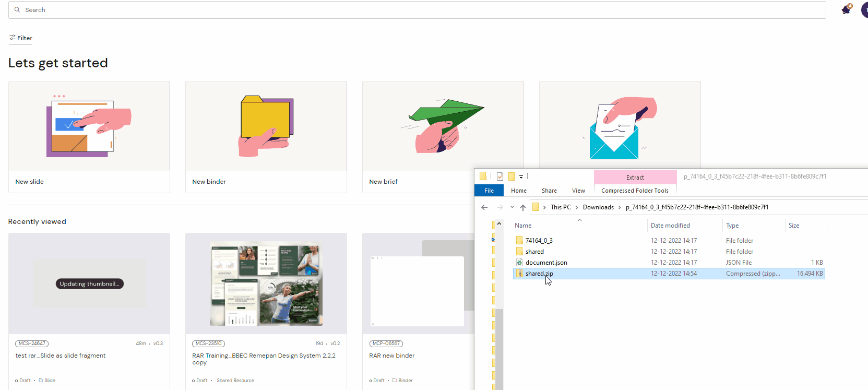Open RAR Training_BBEC Remepan thumbnail
Screen dimensions: 868x390
pos(266,283)
